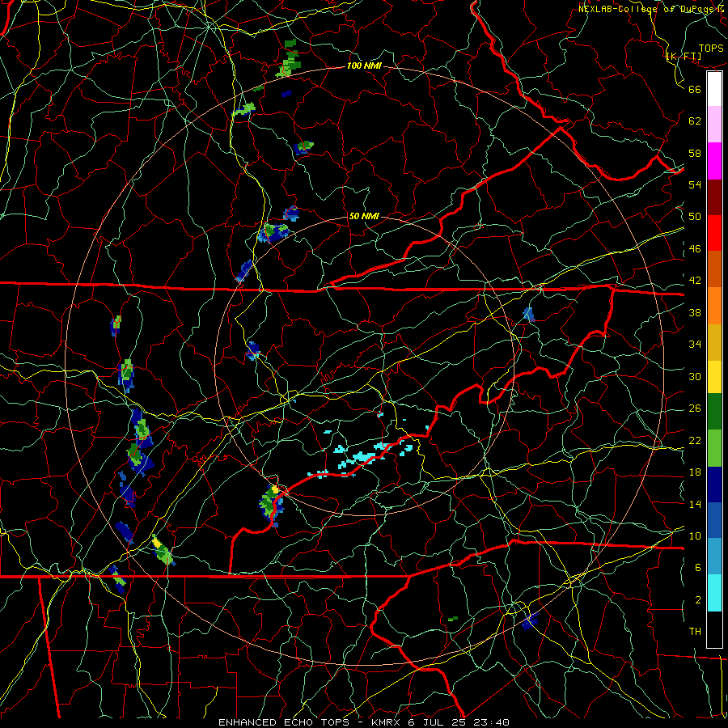Screen dimensions: 728x728
Task: Click the legend value "10"
Action: coord(695,535)
